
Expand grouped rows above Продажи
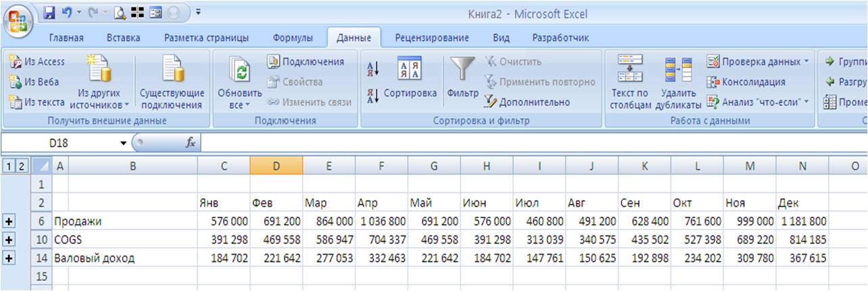(9, 221)
